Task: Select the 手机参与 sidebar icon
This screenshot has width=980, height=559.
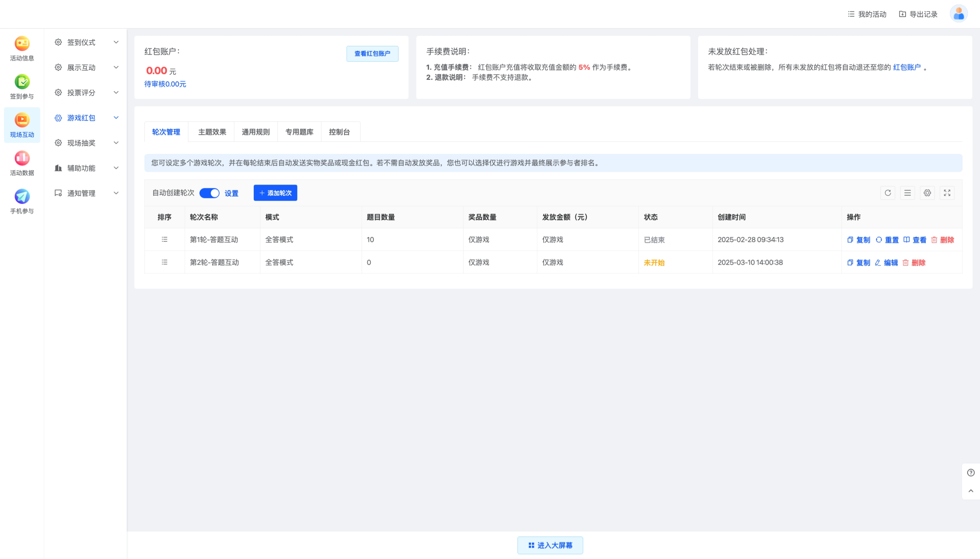Action: [22, 201]
